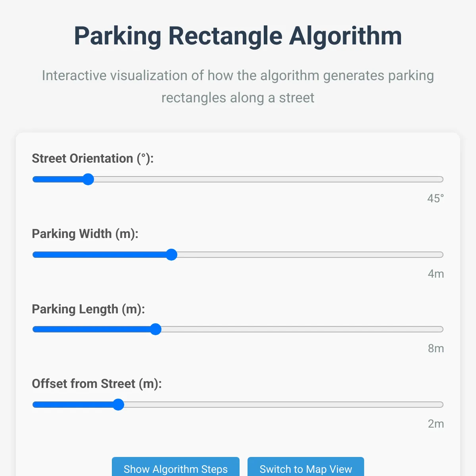
Task: Select the Parking Length slider thumb
Action: pyautogui.click(x=156, y=329)
